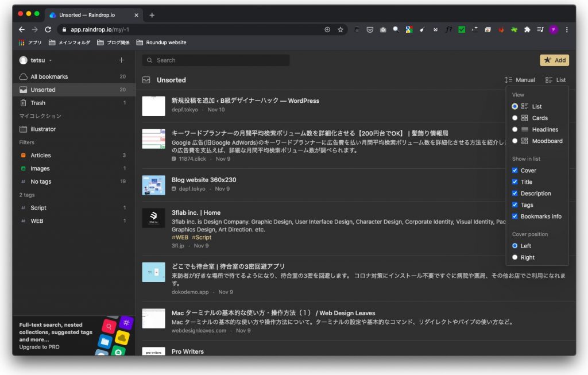This screenshot has height=375, width=588.
Task: Toggle the List view options dropdown
Action: point(556,80)
